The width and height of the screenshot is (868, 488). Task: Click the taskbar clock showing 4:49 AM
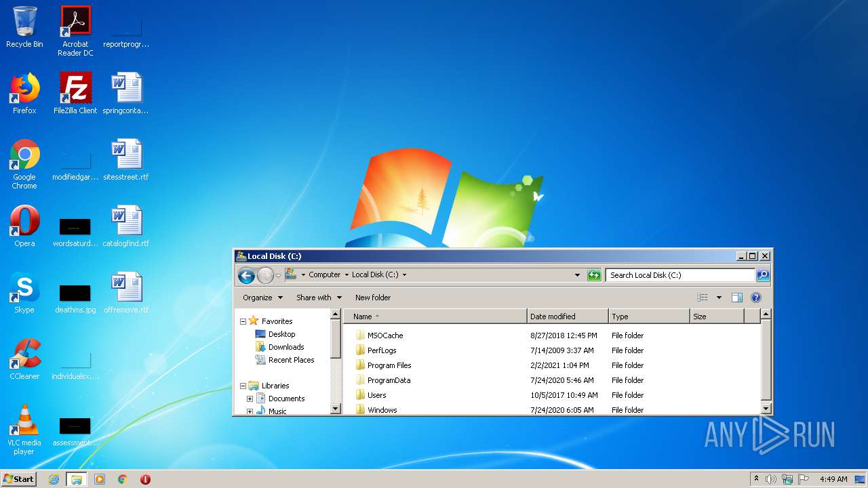(x=833, y=479)
